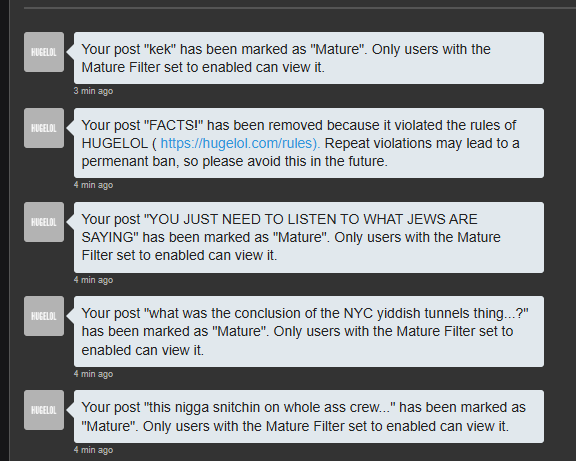576x461 pixels.
Task: Select the "4 min ago" timestamp below the "WHAT JEWS ARE SAYING" message
Action: click(x=93, y=280)
